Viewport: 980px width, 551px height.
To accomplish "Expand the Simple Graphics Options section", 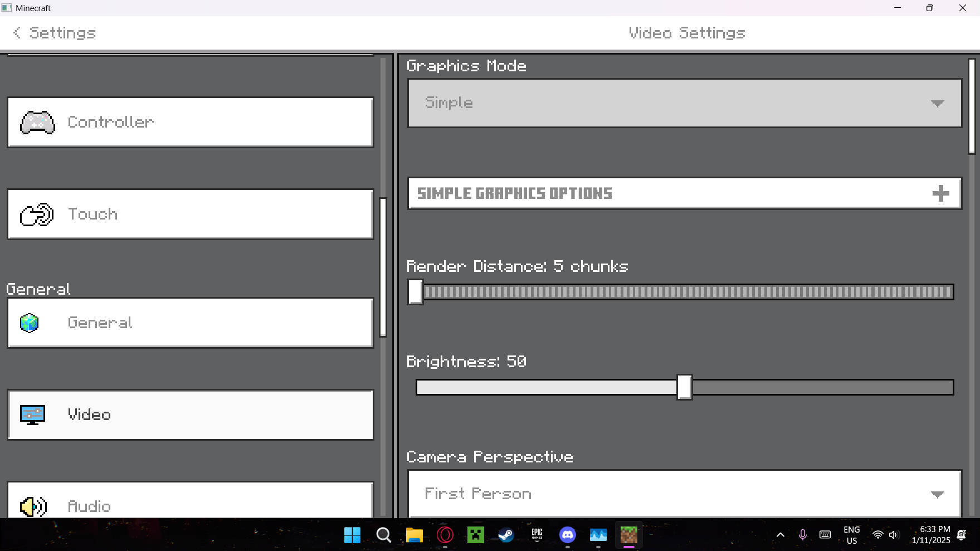I will point(685,193).
